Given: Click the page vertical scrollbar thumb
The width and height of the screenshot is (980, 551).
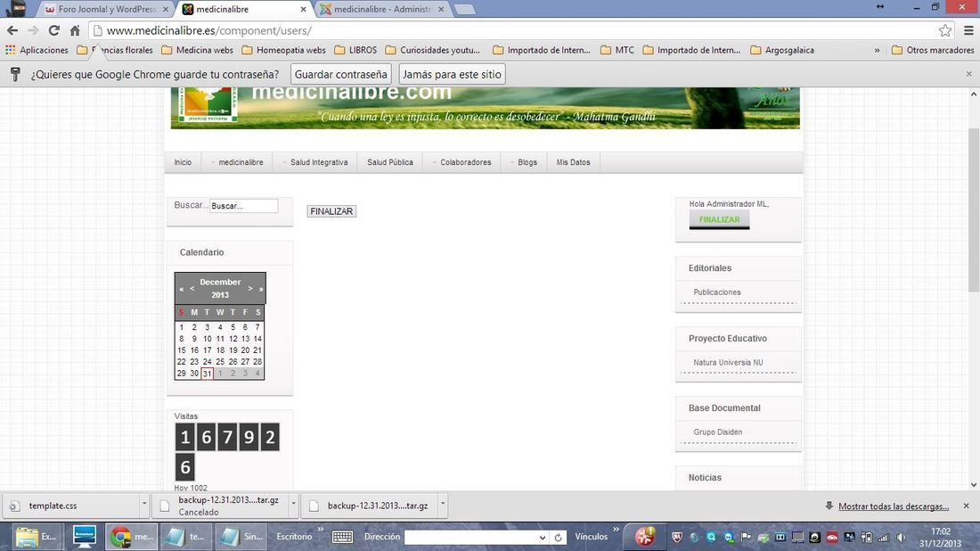Looking at the screenshot, I should click(x=974, y=210).
